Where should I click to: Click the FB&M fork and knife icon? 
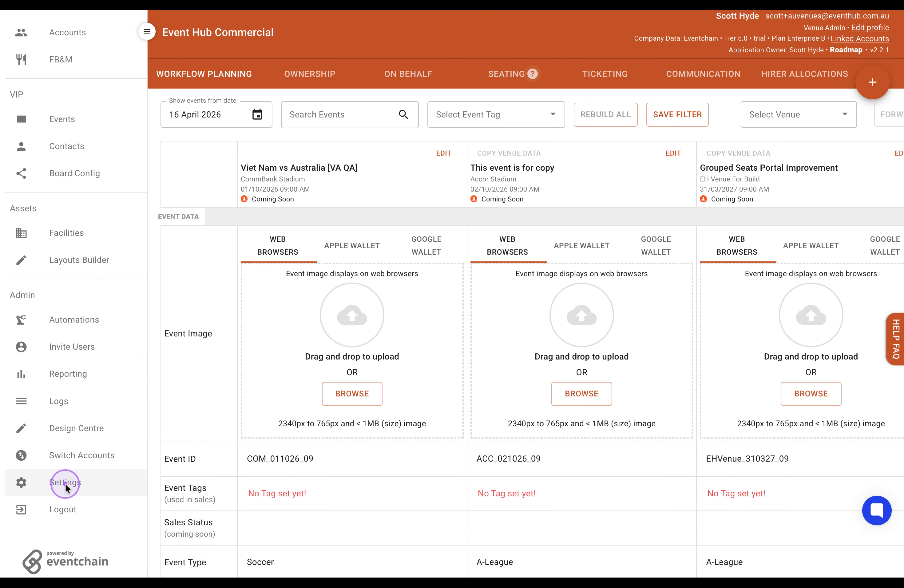click(21, 60)
